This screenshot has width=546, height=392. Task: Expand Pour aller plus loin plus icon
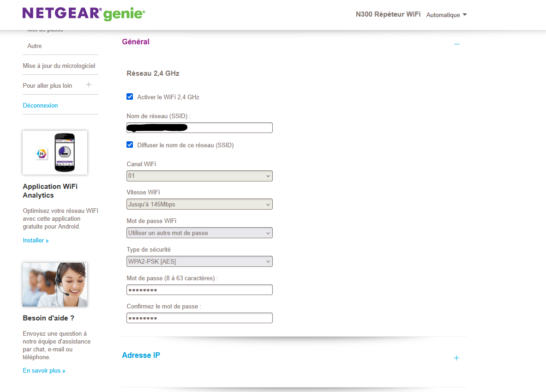point(89,85)
